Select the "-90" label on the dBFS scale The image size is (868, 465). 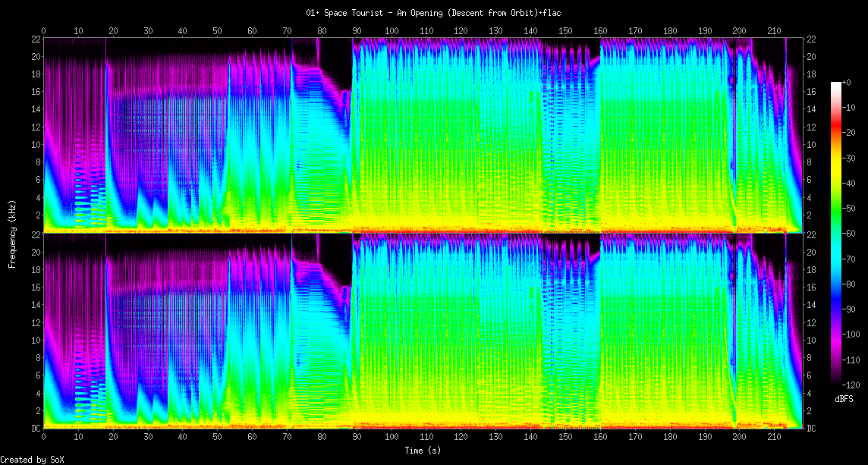(849, 309)
